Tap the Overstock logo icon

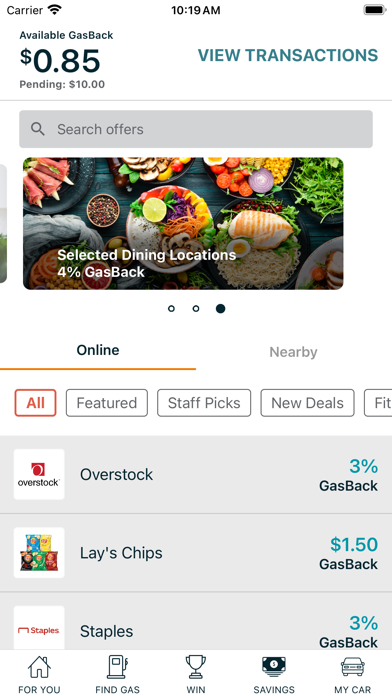click(x=39, y=474)
